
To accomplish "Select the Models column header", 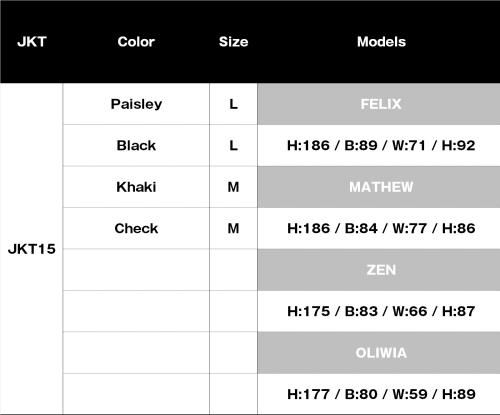I will click(x=381, y=42).
